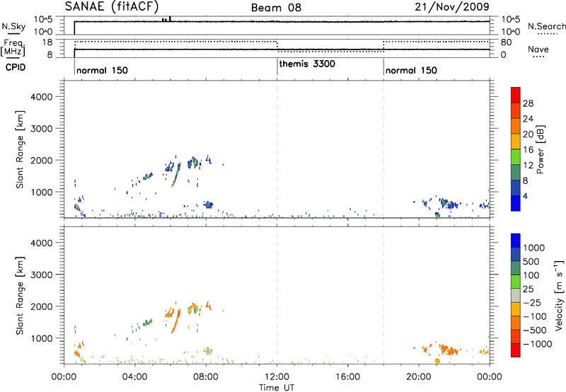The image size is (566, 392).
Task: Click the 18 MHz frequency tick label
Action: pos(47,42)
